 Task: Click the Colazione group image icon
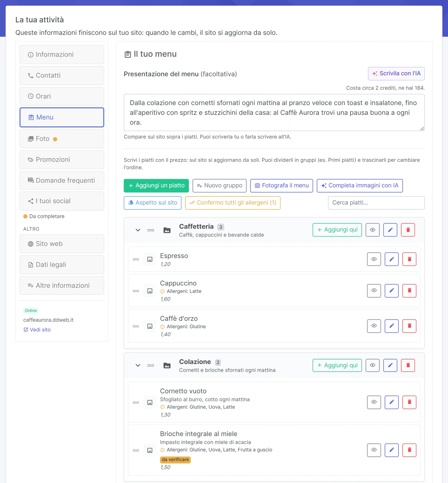(167, 366)
